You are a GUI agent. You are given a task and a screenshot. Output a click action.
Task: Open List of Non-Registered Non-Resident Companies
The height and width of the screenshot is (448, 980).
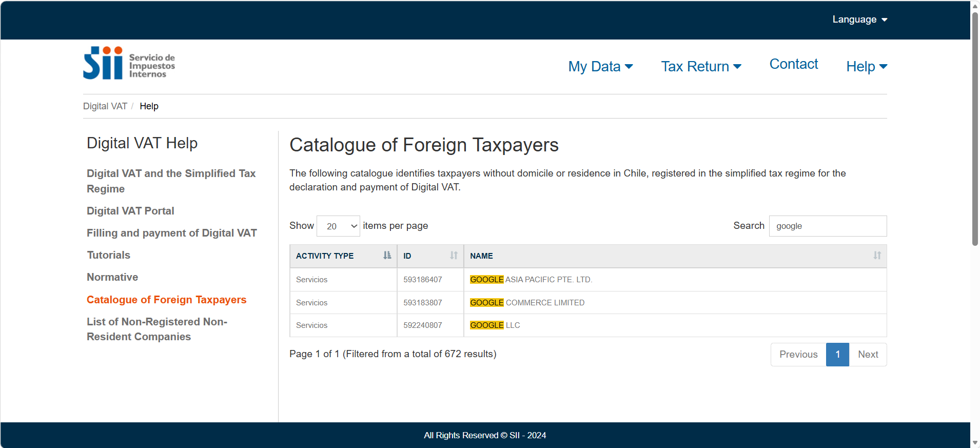157,329
